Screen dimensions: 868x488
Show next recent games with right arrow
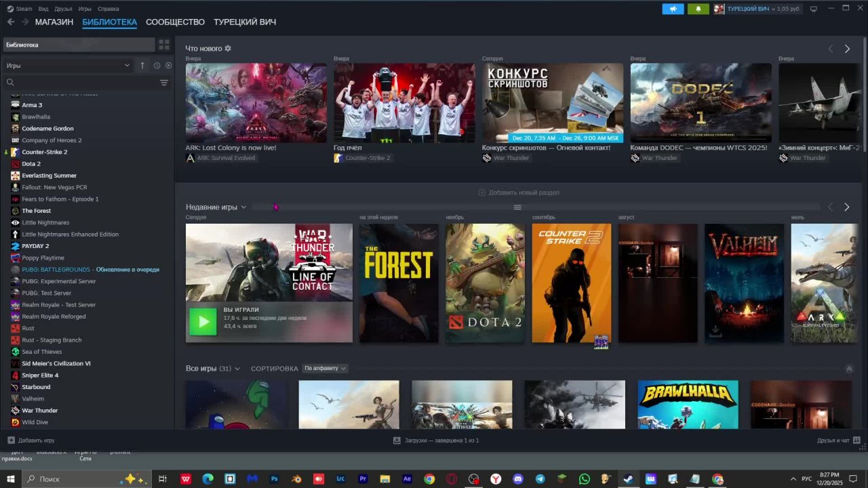[847, 207]
